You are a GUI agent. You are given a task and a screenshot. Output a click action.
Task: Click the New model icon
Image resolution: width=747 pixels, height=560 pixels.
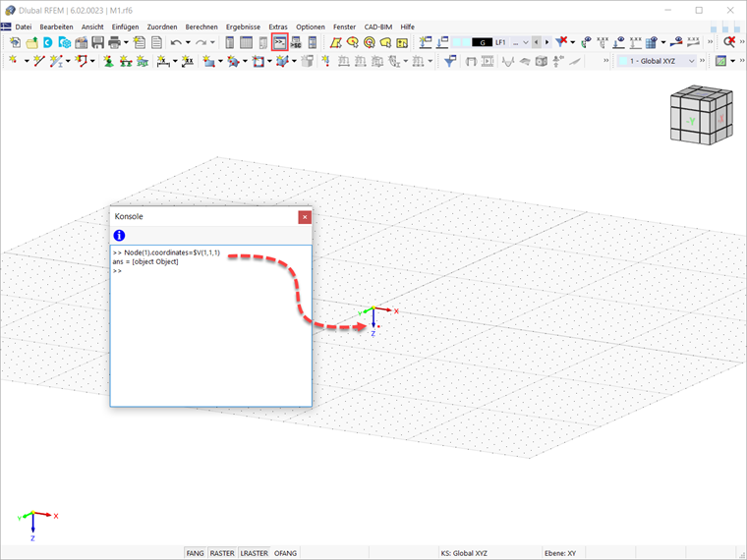pos(15,42)
